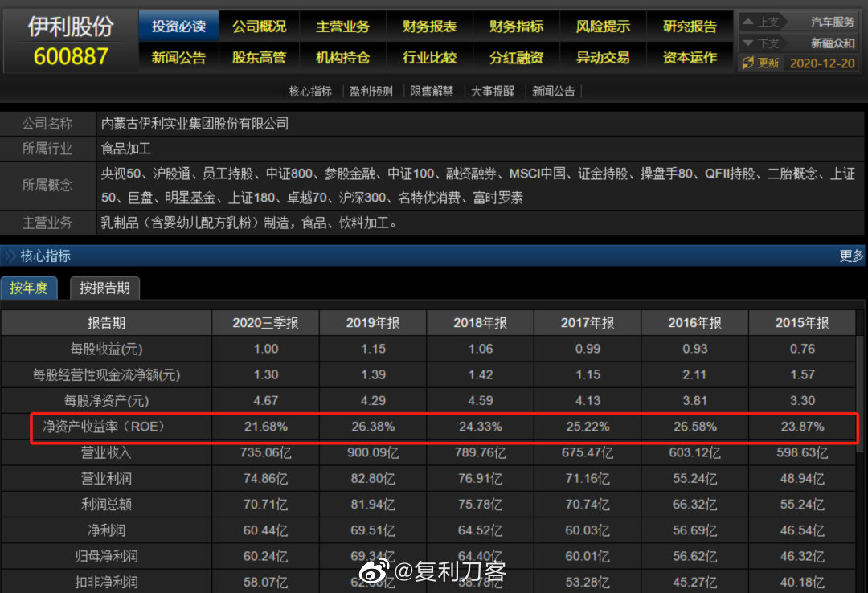Click 所属概念 row label
Image resolution: width=868 pixels, height=593 pixels.
coord(47,185)
